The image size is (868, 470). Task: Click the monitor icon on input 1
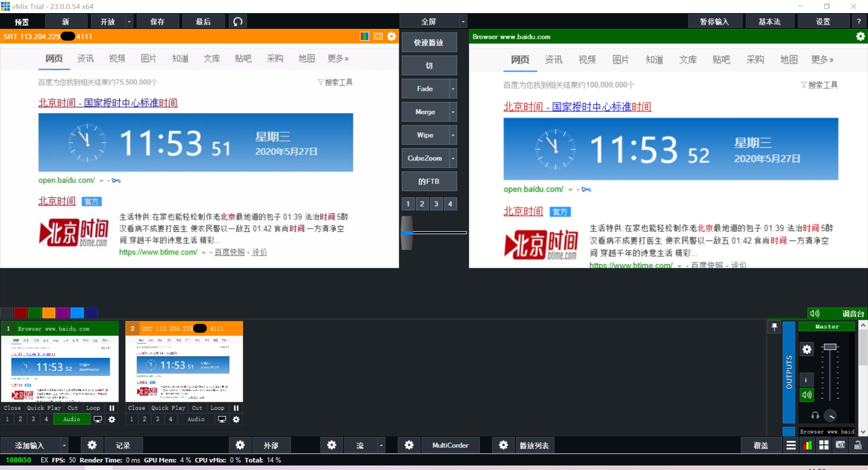[x=98, y=419]
